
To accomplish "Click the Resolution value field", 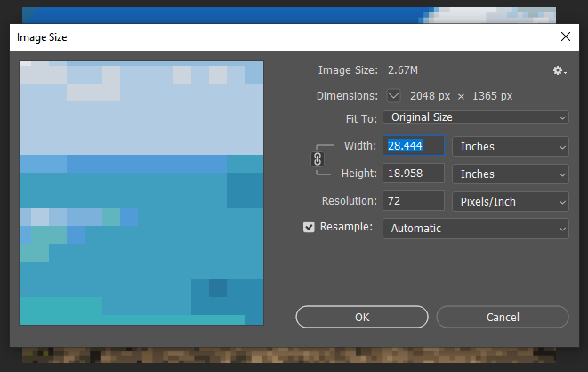I will pyautogui.click(x=413, y=201).
